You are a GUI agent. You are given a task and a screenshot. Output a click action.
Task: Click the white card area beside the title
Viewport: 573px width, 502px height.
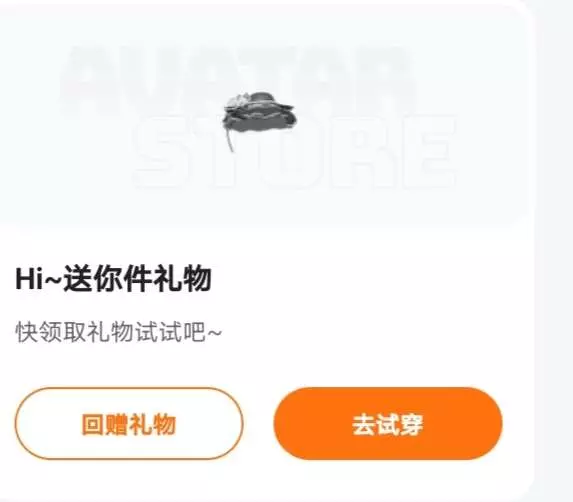pos(365,279)
